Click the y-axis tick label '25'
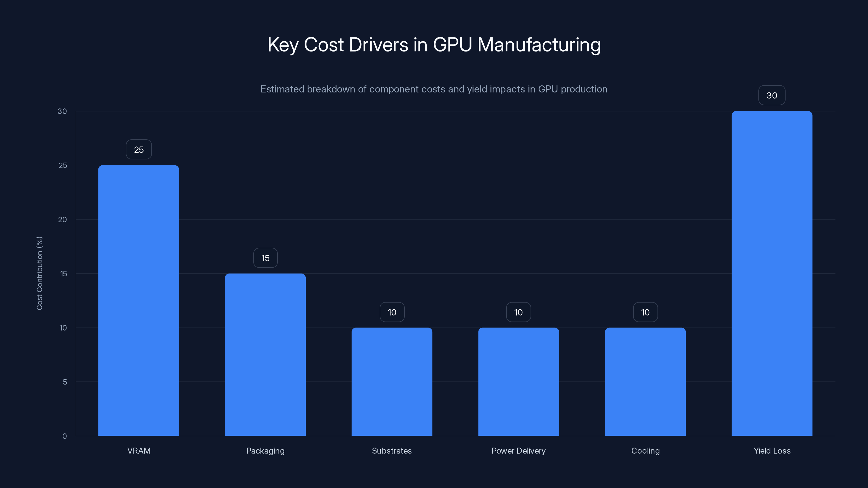This screenshot has width=868, height=488. (63, 165)
